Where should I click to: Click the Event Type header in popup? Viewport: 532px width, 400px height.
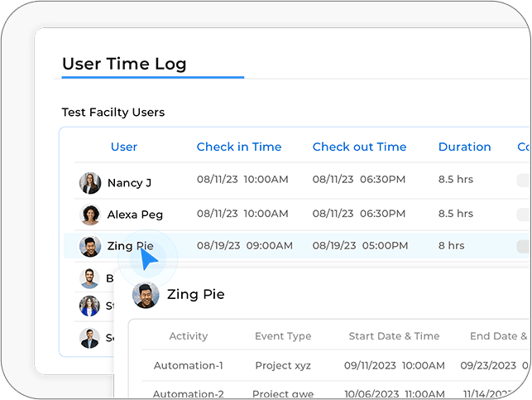283,336
